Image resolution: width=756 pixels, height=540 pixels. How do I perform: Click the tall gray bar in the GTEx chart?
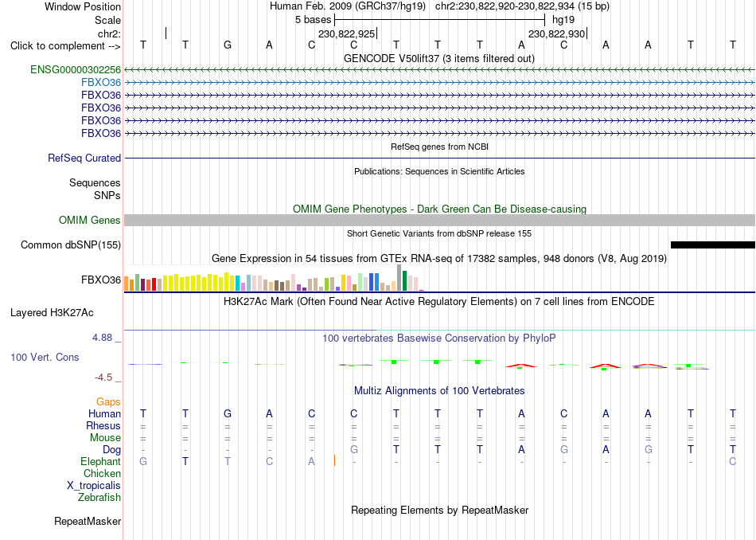399,278
